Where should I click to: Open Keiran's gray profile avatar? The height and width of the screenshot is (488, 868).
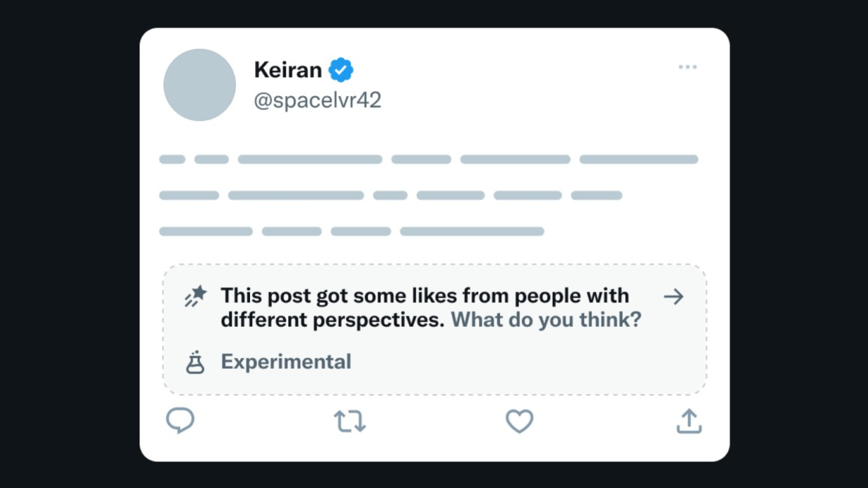(200, 85)
